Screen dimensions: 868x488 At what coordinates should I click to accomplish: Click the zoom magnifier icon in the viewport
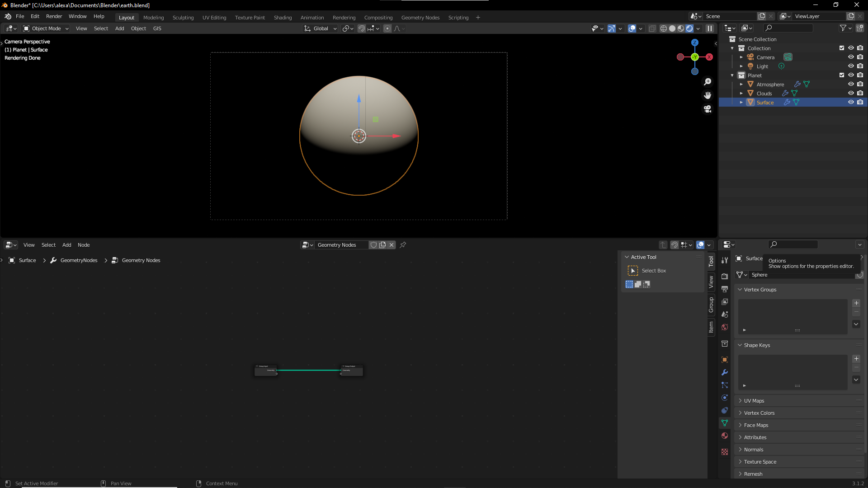tap(708, 82)
